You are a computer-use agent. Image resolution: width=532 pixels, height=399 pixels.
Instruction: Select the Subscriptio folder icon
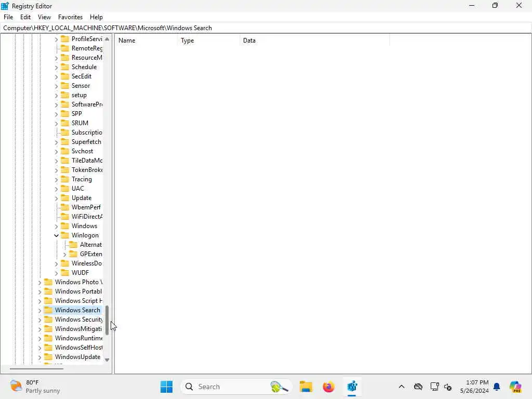(x=65, y=132)
